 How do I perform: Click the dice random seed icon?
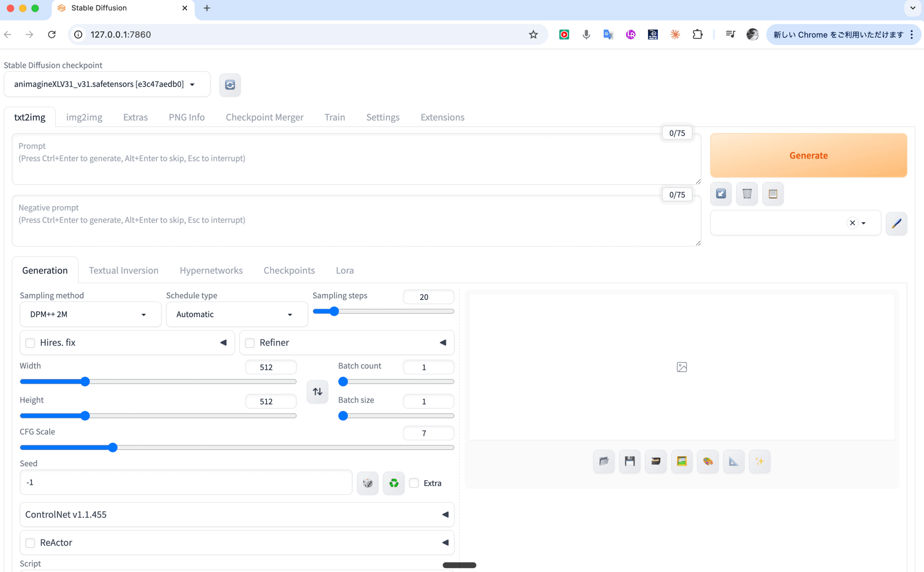pyautogui.click(x=367, y=483)
